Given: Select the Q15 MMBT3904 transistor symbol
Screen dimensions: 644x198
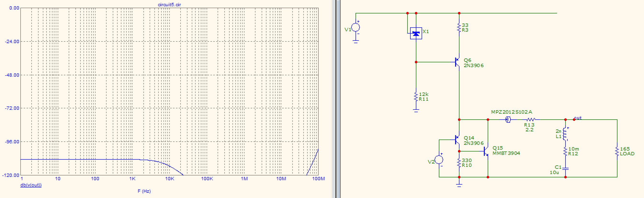Looking at the screenshot, I should pyautogui.click(x=486, y=151).
